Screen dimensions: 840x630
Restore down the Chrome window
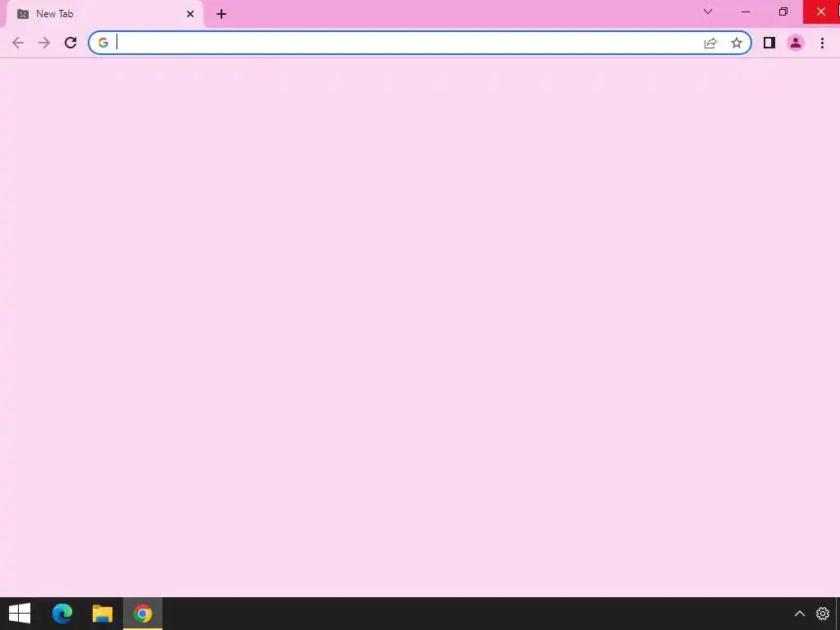783,11
